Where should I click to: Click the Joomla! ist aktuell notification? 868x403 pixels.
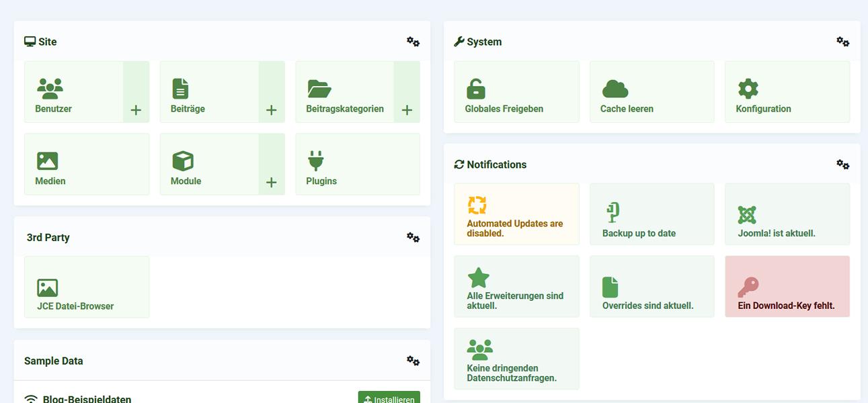click(x=787, y=214)
